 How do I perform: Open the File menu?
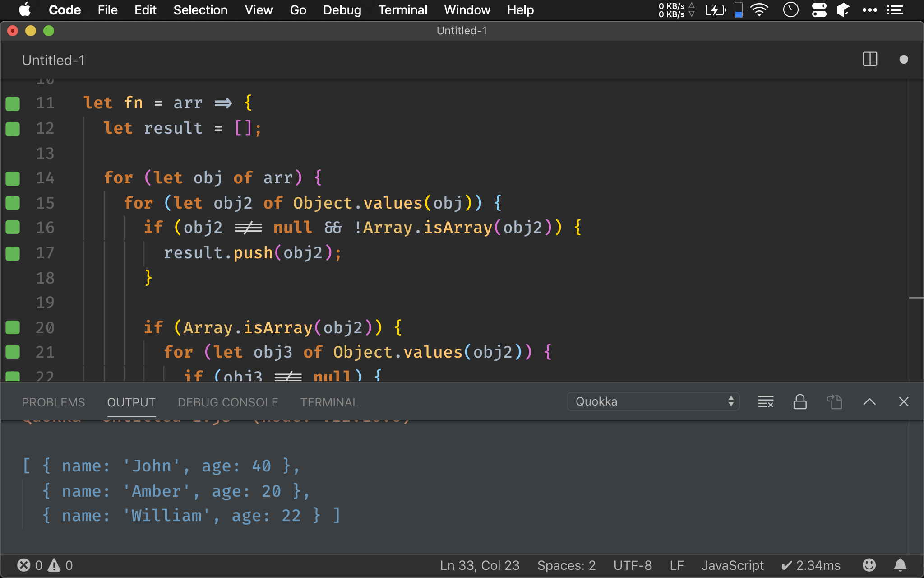coord(107,10)
